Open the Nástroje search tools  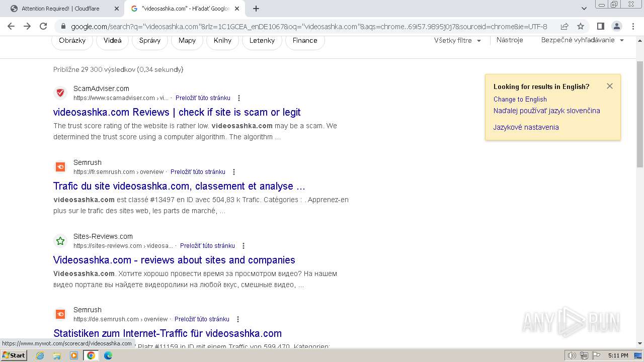point(510,40)
